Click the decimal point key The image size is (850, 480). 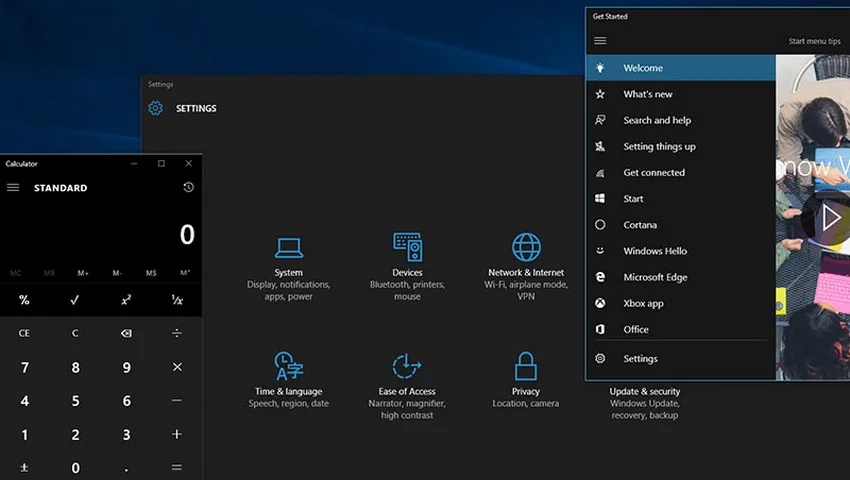[126, 468]
